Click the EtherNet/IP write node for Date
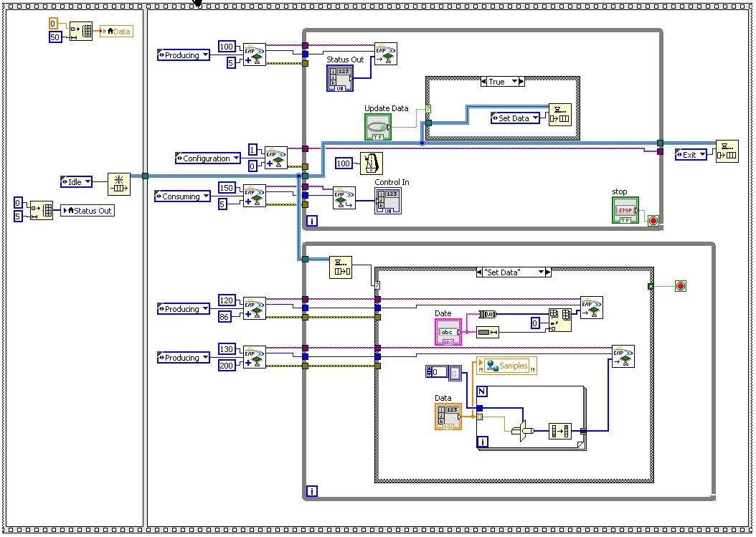This screenshot has height=537, width=756. (x=592, y=308)
